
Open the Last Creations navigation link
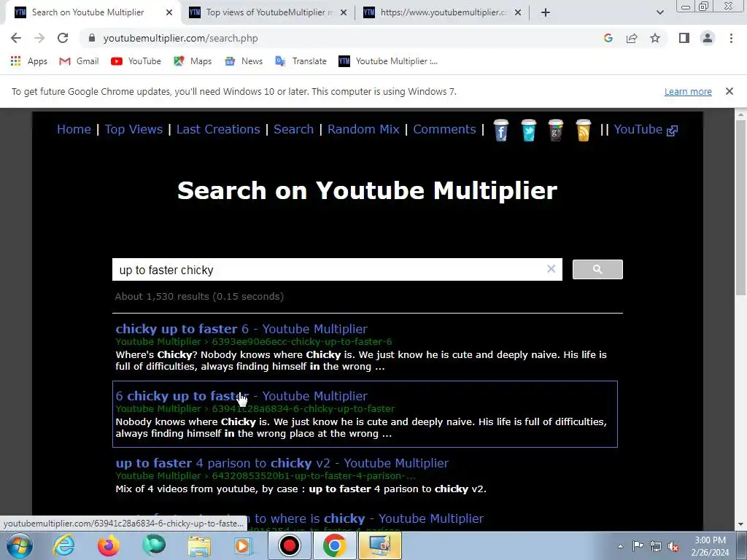[218, 129]
